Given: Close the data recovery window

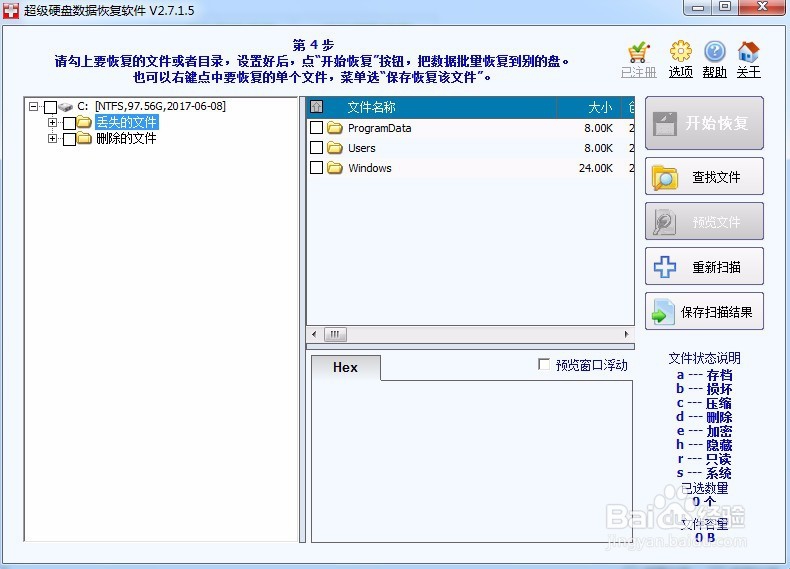Looking at the screenshot, I should tap(763, 7).
